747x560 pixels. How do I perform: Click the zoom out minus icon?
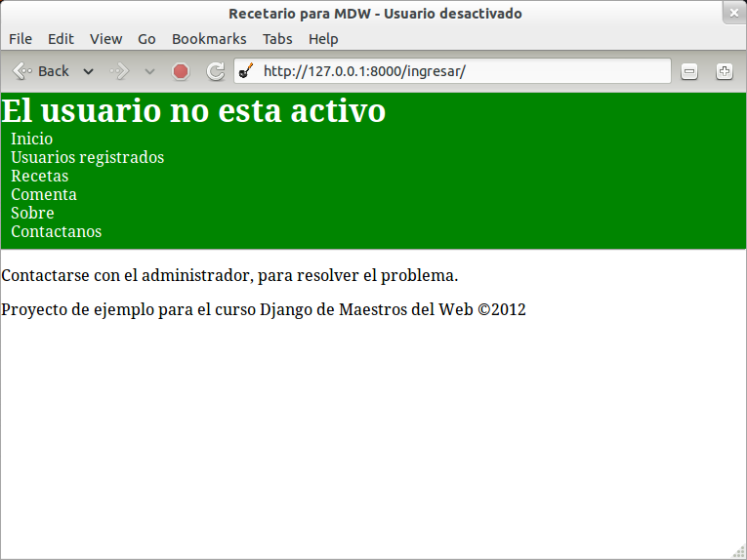point(688,71)
